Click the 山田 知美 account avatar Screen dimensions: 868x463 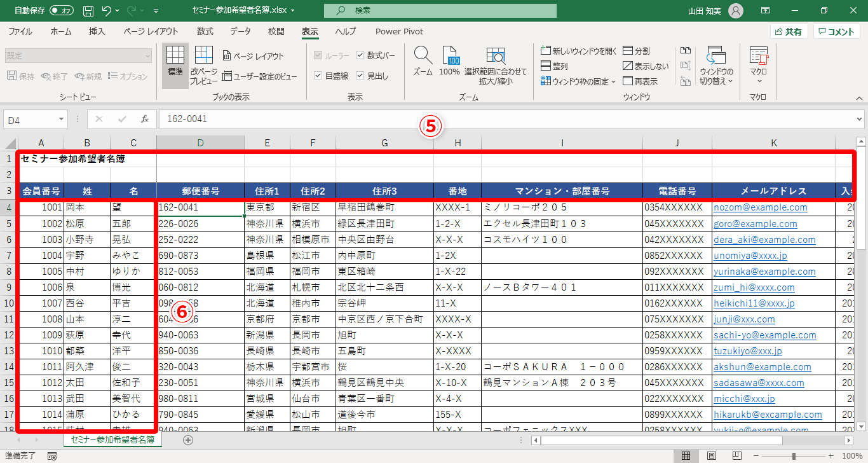736,11
